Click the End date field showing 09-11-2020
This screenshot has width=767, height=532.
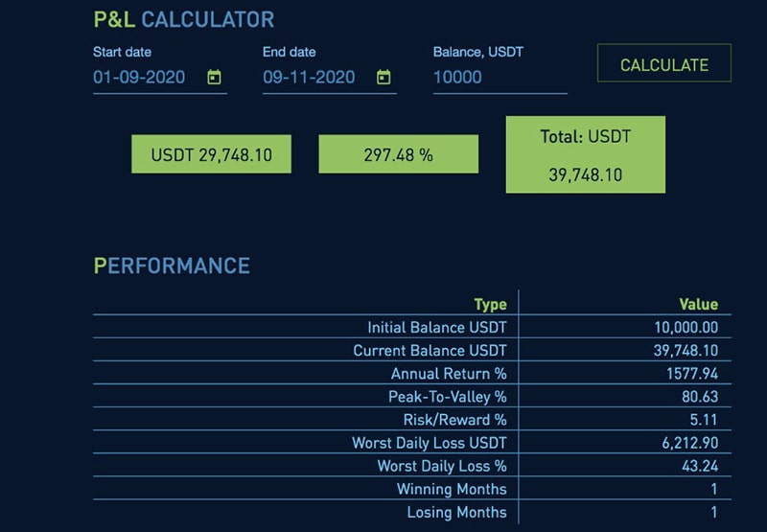click(x=309, y=78)
